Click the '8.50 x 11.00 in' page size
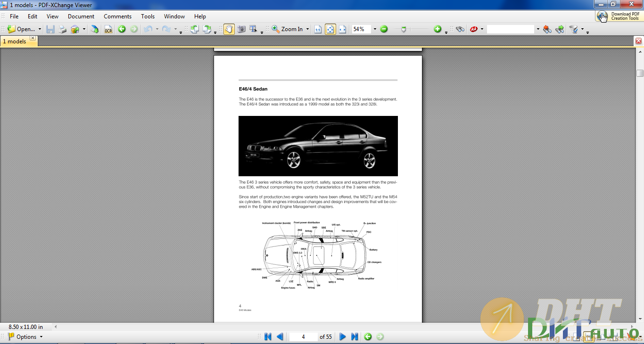 pos(26,327)
